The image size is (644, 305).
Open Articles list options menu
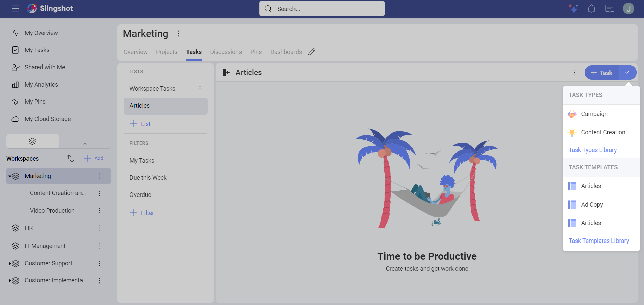click(200, 106)
